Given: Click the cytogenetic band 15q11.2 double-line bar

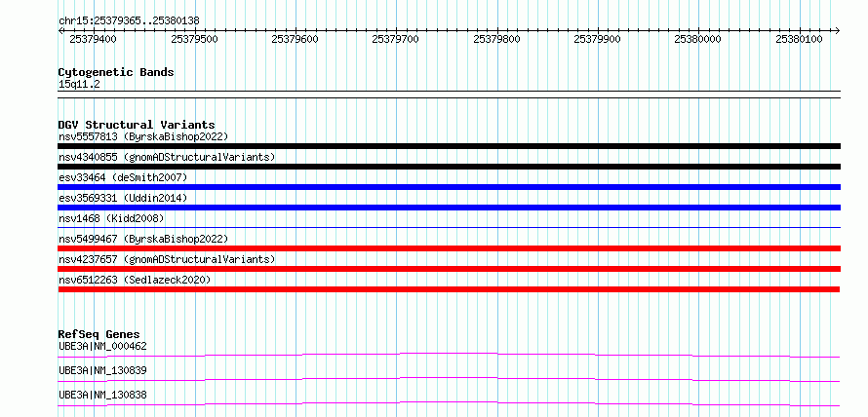Looking at the screenshot, I should [449, 95].
